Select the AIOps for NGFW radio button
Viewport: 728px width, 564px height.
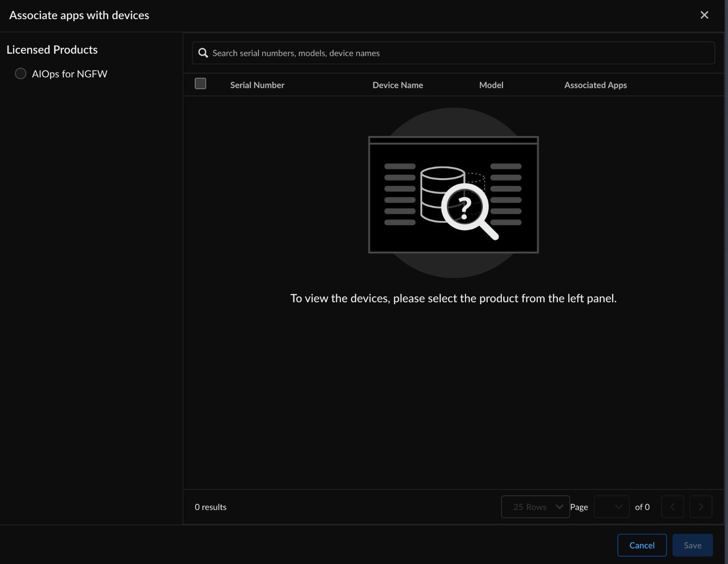[20, 74]
